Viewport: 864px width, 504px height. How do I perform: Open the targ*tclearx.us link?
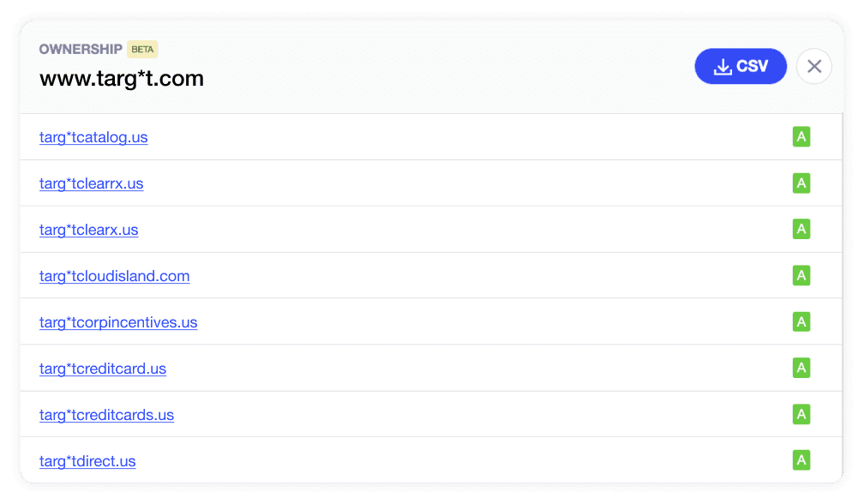(89, 230)
